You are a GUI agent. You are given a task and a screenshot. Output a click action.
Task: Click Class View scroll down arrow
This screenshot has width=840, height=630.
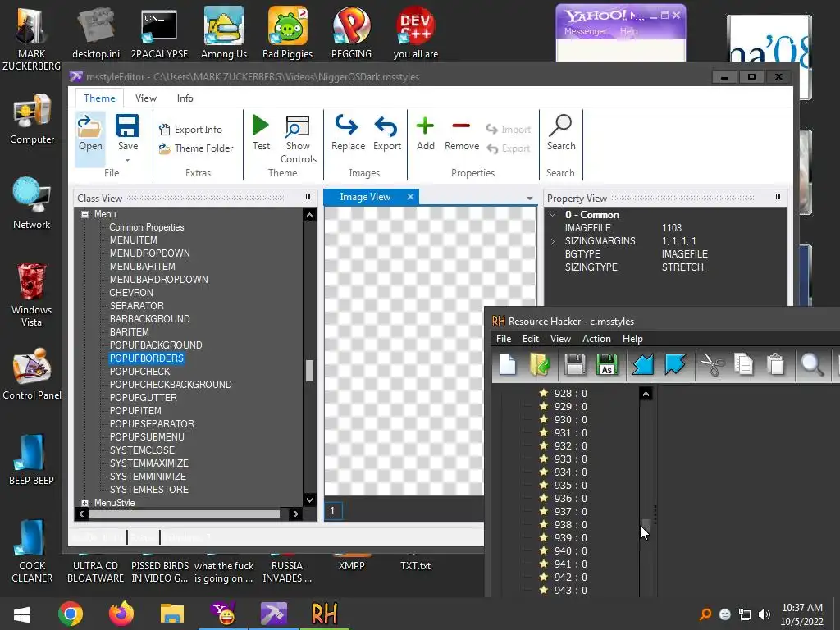[x=309, y=500]
